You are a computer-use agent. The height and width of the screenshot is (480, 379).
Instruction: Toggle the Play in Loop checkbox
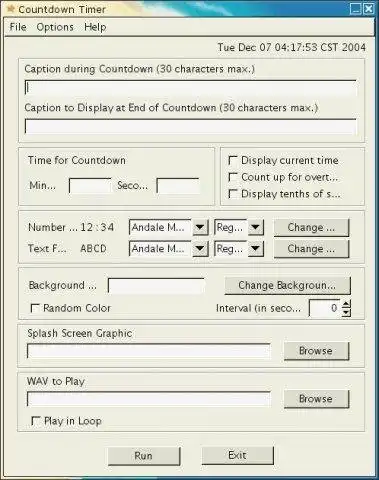[x=36, y=421]
